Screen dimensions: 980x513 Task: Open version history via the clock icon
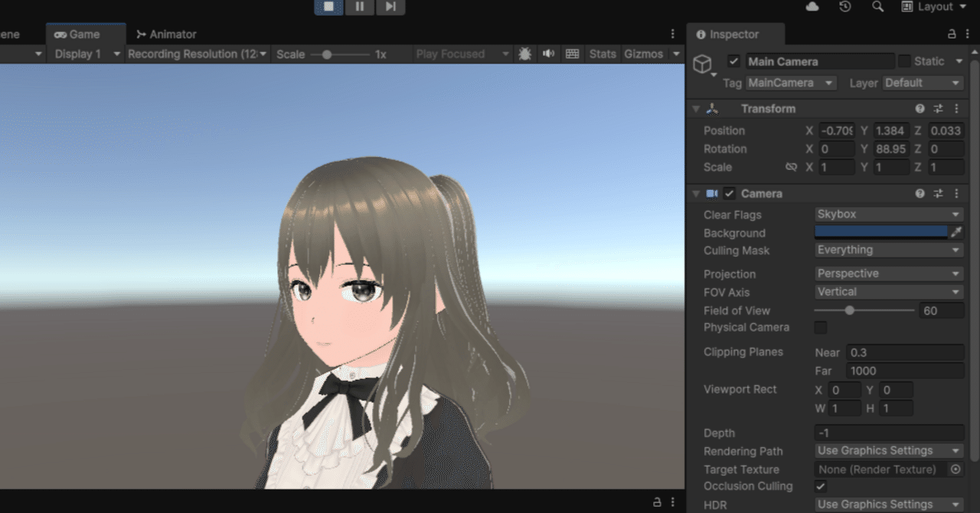click(845, 6)
